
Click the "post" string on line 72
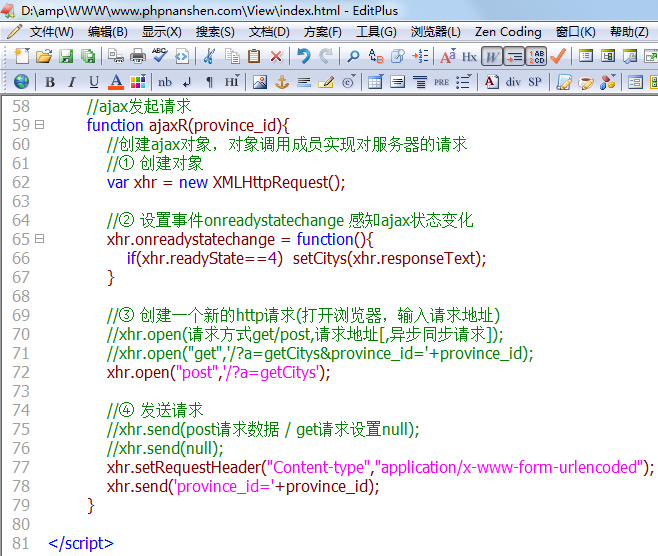(x=197, y=373)
